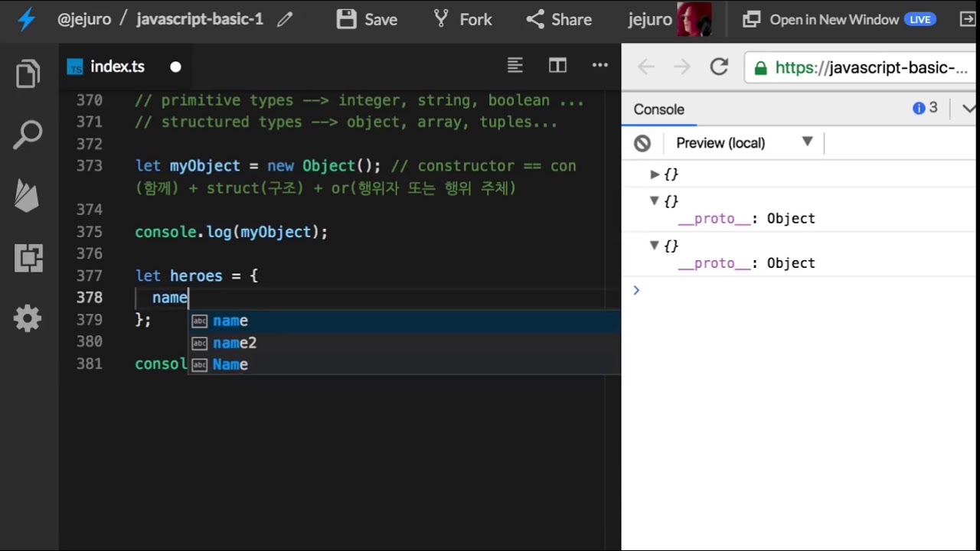Image resolution: width=980 pixels, height=551 pixels.
Task: Expand the first collapsed {} console entry
Action: pyautogui.click(x=655, y=174)
